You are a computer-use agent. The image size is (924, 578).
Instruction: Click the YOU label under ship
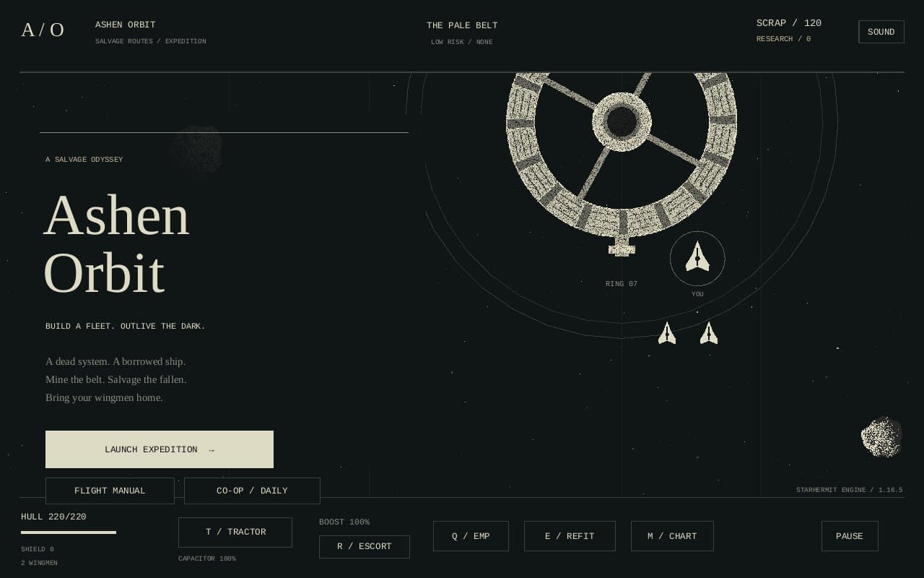pos(697,294)
